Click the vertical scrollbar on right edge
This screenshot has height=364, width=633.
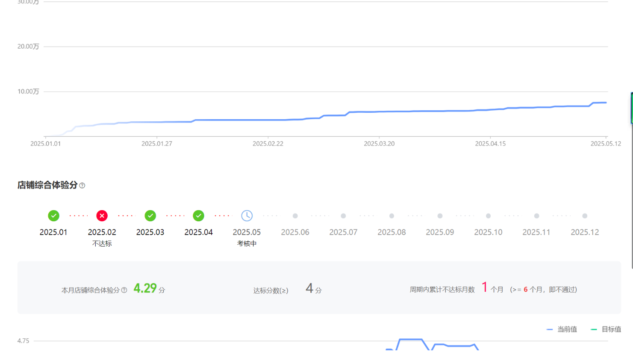coord(632,179)
